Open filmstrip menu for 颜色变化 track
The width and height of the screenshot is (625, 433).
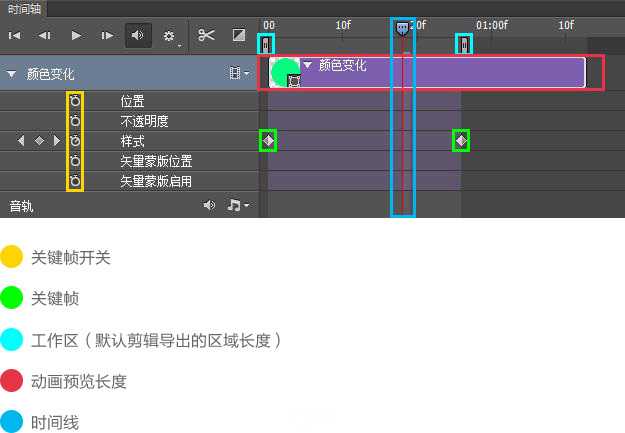click(x=238, y=73)
